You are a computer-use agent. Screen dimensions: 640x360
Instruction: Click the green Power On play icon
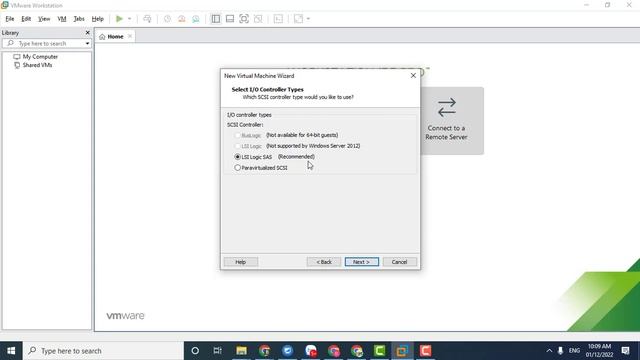pos(119,19)
